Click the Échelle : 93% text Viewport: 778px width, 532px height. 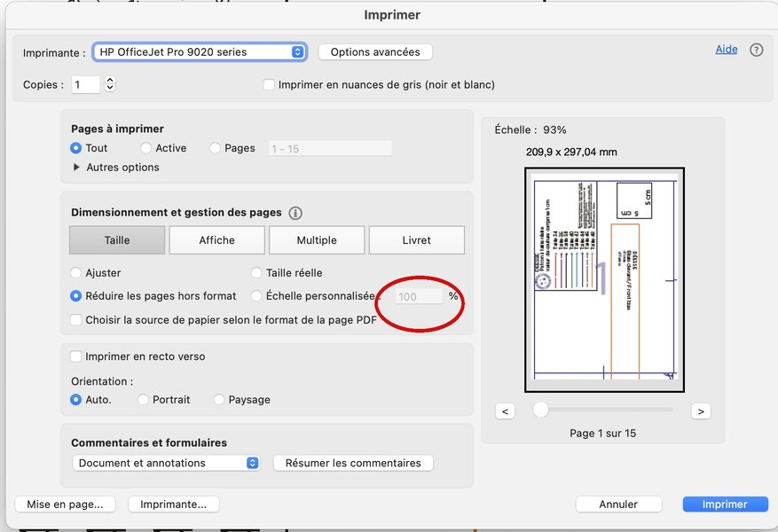(x=530, y=130)
